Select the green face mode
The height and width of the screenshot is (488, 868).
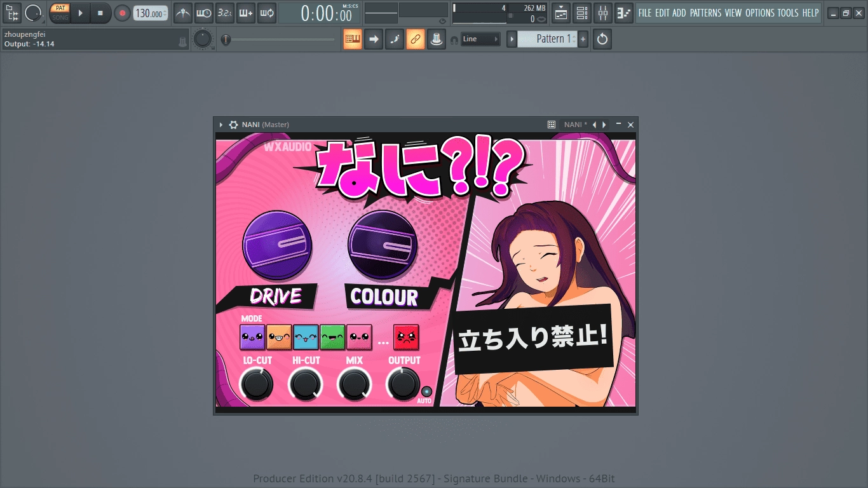(x=332, y=337)
